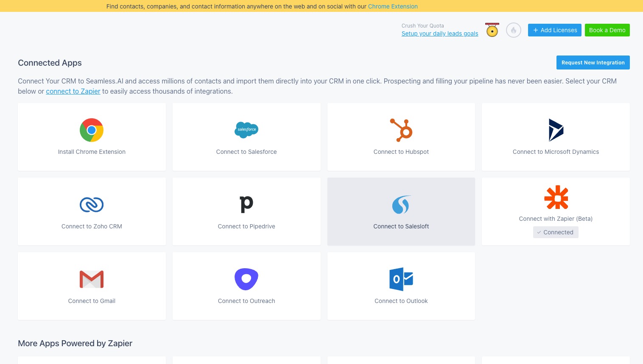643x364 pixels.
Task: Click the green Book a Demo button
Action: pos(607,30)
